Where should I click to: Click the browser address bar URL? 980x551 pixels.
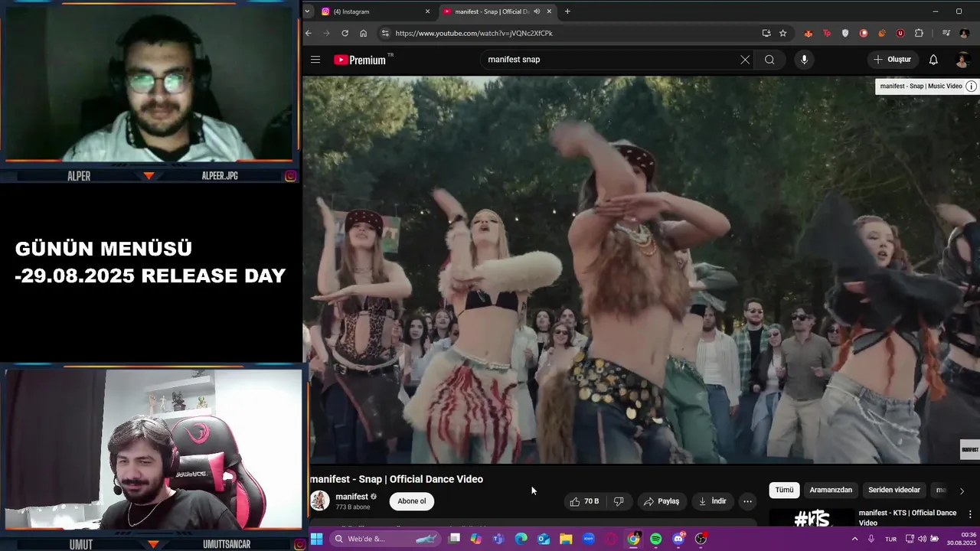pyautogui.click(x=474, y=33)
